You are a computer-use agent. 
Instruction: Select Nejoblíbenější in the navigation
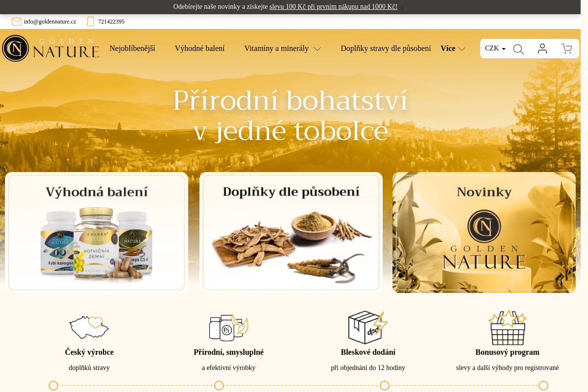[132, 48]
